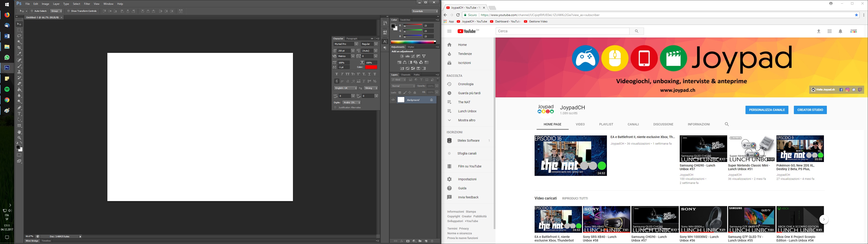Open WhatsApp from the Windows taskbar
The height and width of the screenshot is (244, 868).
click(x=7, y=58)
